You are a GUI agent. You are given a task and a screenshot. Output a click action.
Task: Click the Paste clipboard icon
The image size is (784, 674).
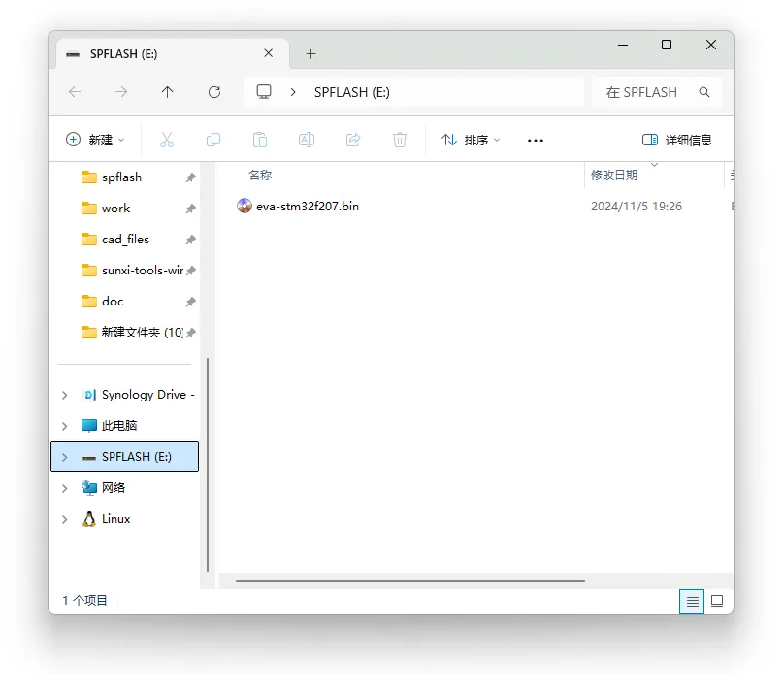click(x=260, y=140)
